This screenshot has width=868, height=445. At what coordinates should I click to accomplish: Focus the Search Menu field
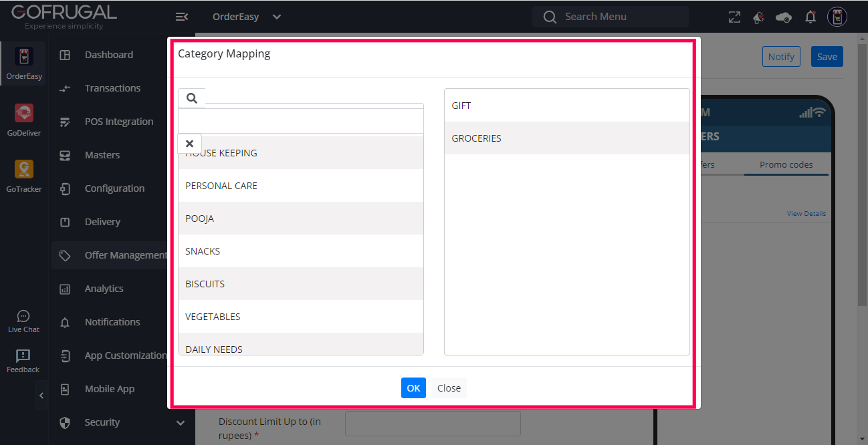(611, 17)
